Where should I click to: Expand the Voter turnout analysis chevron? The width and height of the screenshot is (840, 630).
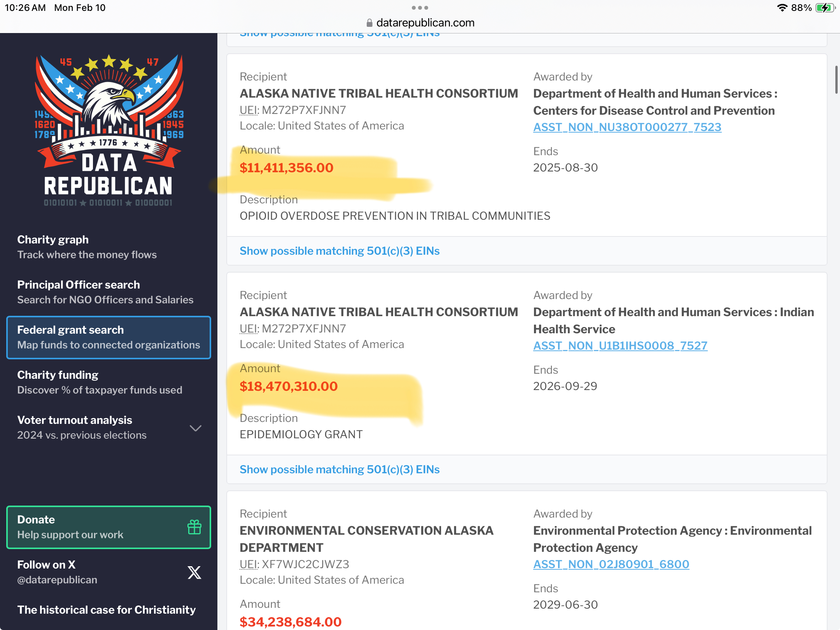point(195,428)
